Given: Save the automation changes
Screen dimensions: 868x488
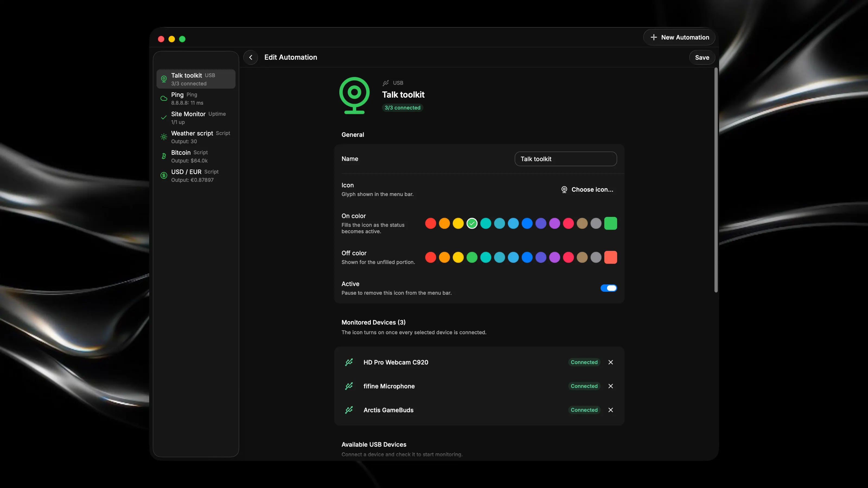Looking at the screenshot, I should 702,57.
